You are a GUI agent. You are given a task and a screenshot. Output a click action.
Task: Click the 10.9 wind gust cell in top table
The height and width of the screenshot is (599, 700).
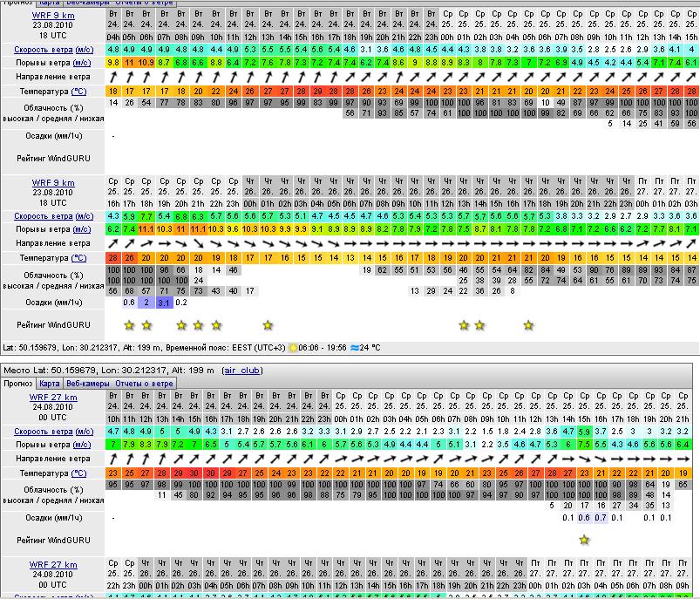pos(146,63)
